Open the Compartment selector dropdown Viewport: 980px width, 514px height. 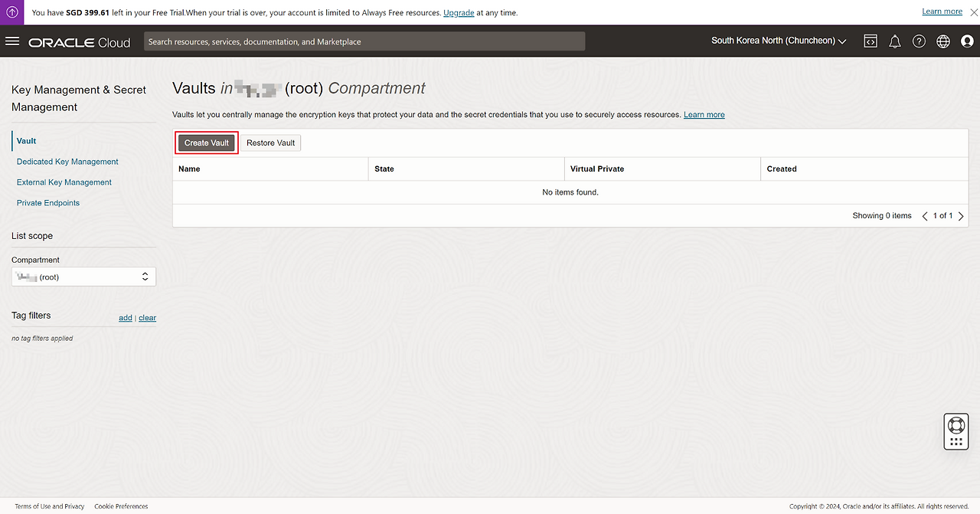pyautogui.click(x=83, y=277)
